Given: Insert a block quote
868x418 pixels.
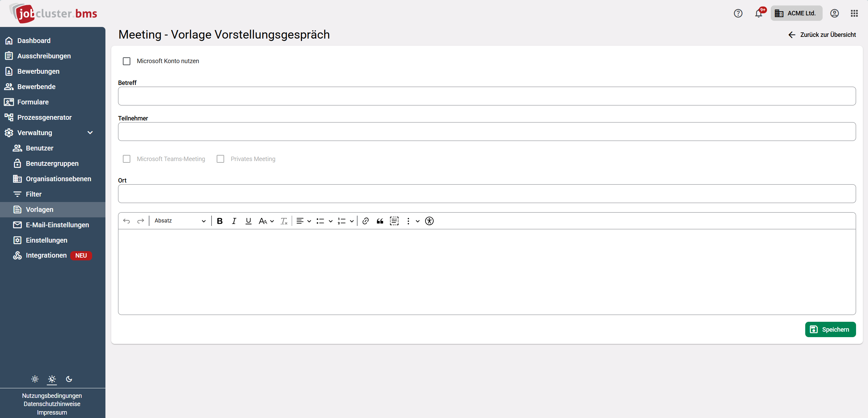Looking at the screenshot, I should click(x=380, y=221).
